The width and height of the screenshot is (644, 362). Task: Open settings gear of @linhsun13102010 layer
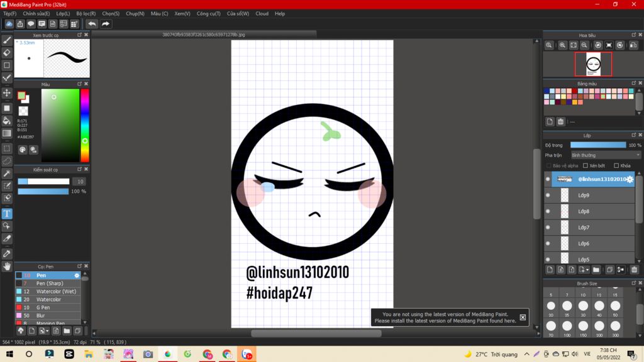point(630,179)
